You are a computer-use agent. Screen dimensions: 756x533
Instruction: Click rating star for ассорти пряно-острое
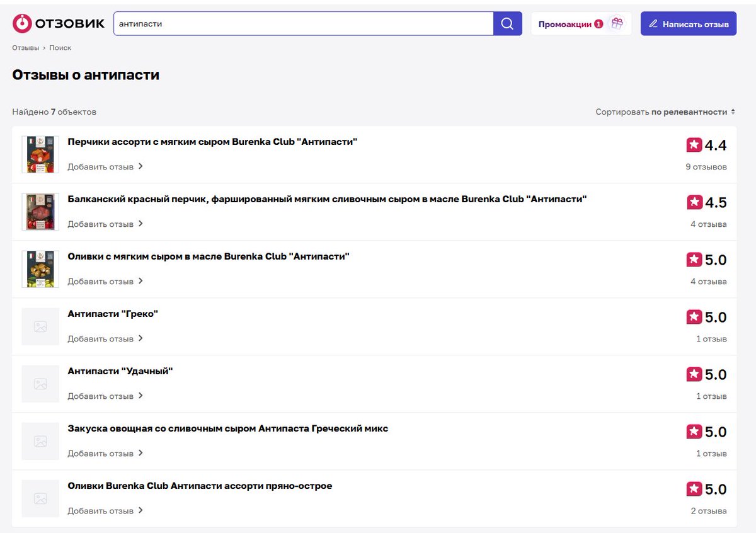694,489
